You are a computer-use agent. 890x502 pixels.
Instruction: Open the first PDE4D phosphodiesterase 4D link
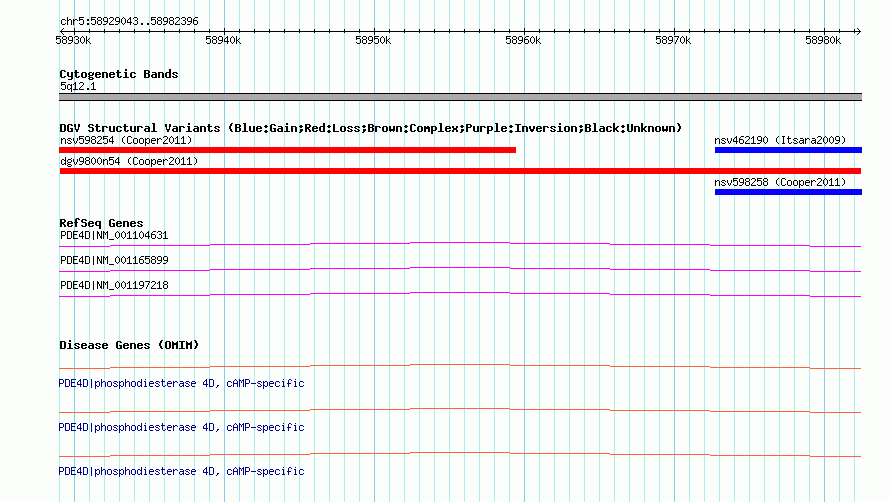click(x=181, y=383)
